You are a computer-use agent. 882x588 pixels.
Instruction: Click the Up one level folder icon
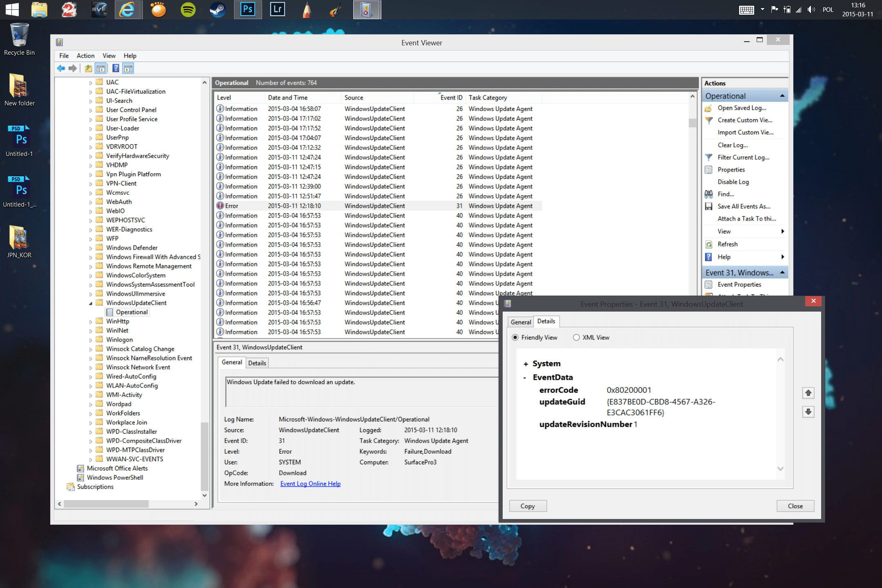88,69
